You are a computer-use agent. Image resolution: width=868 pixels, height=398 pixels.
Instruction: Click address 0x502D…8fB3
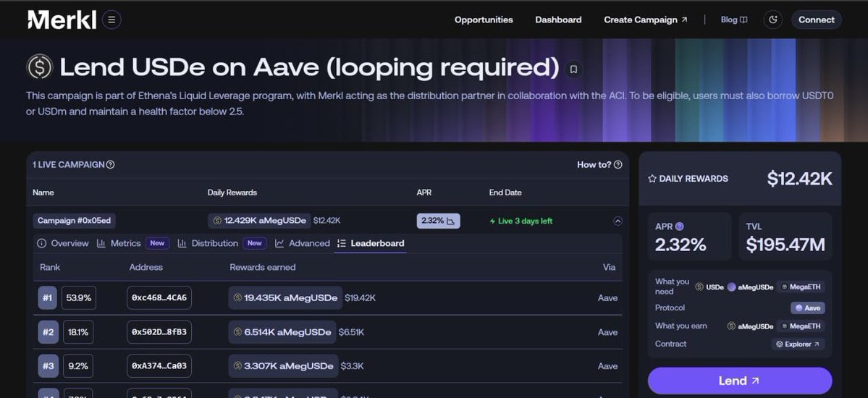[x=159, y=332]
